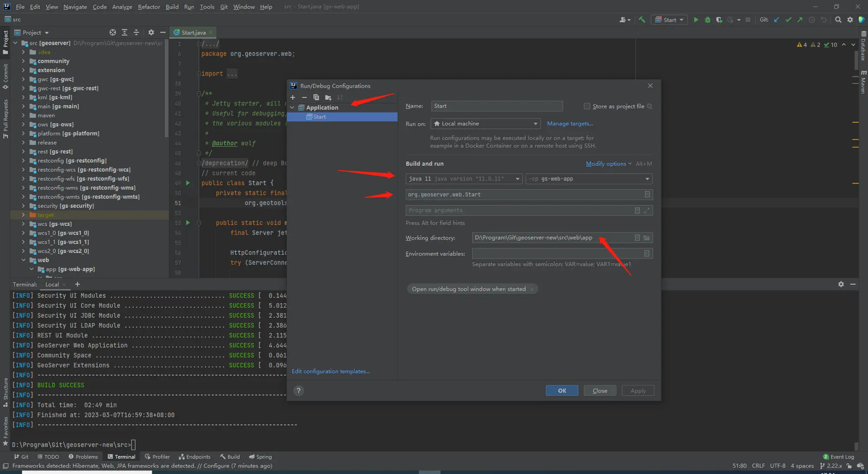
Task: Add a new terminal tab
Action: [x=77, y=284]
